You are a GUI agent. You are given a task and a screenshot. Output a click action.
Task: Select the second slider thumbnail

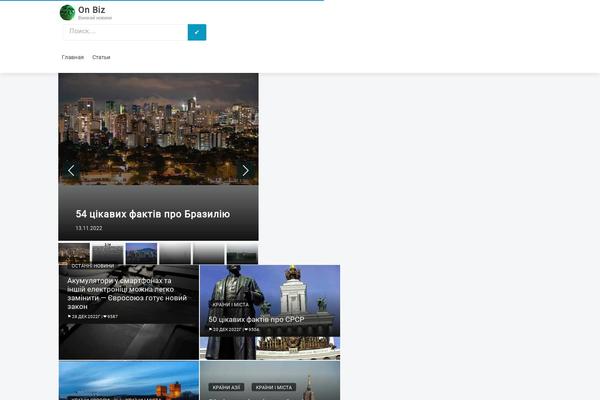108,253
